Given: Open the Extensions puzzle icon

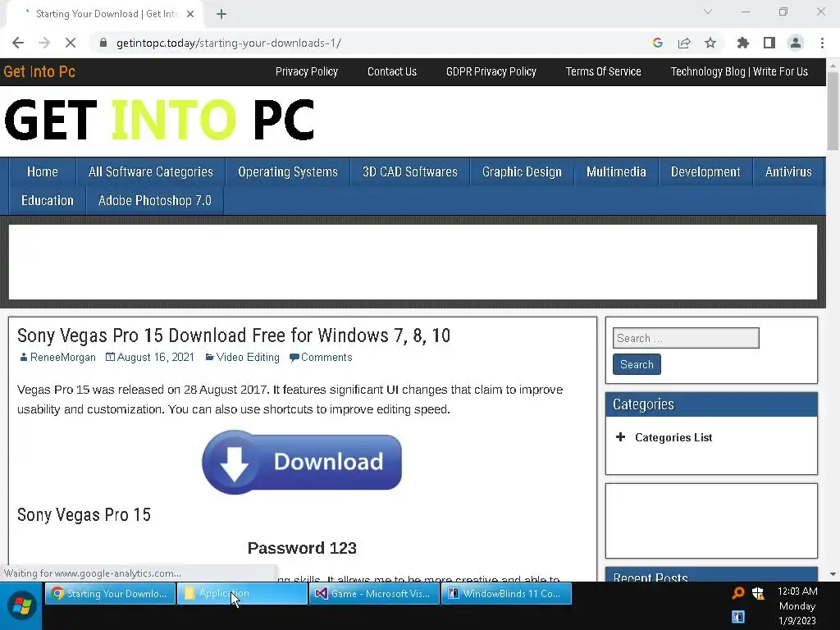Looking at the screenshot, I should pyautogui.click(x=743, y=43).
